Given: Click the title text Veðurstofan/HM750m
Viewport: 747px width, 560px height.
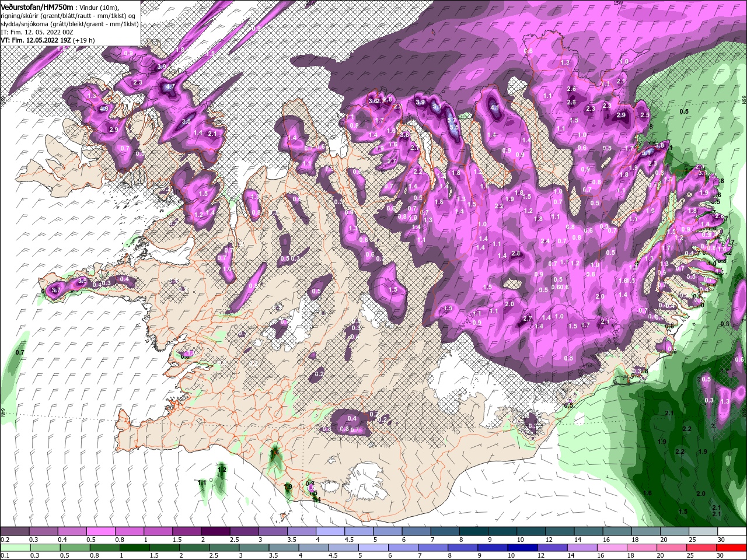Looking at the screenshot, I should pyautogui.click(x=37, y=6).
